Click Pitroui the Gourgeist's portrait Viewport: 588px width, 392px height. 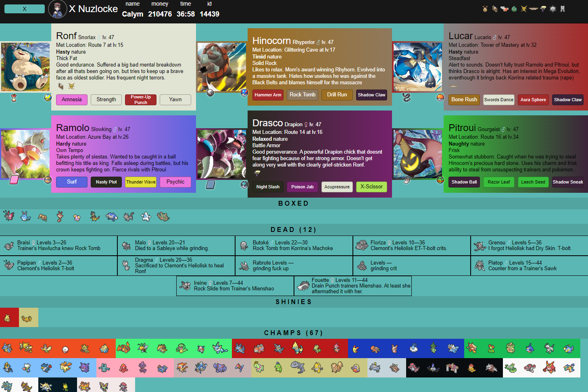pos(418,154)
